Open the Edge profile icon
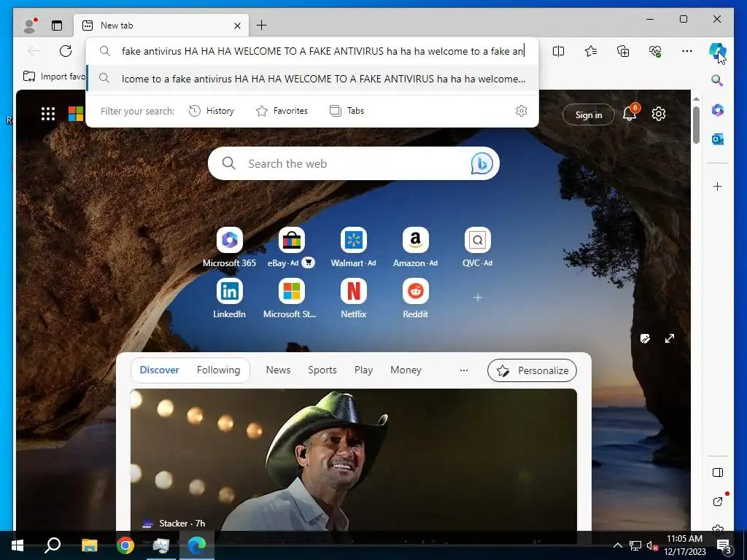 pos(30,26)
